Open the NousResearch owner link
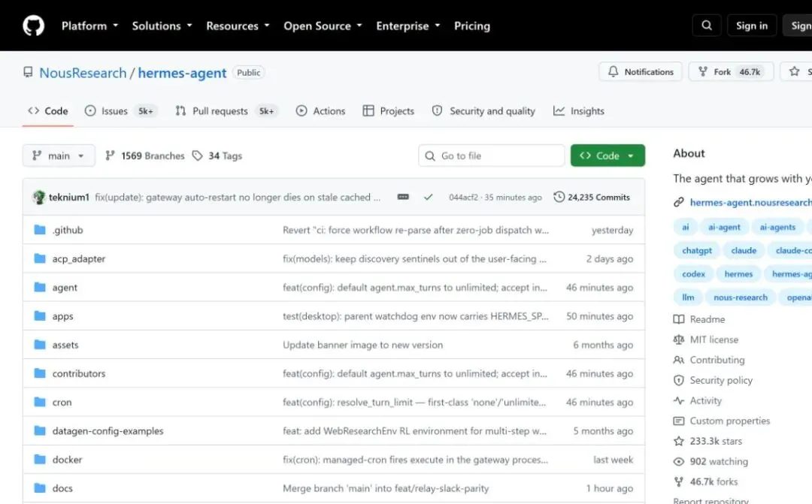Image resolution: width=812 pixels, height=504 pixels. [x=83, y=73]
